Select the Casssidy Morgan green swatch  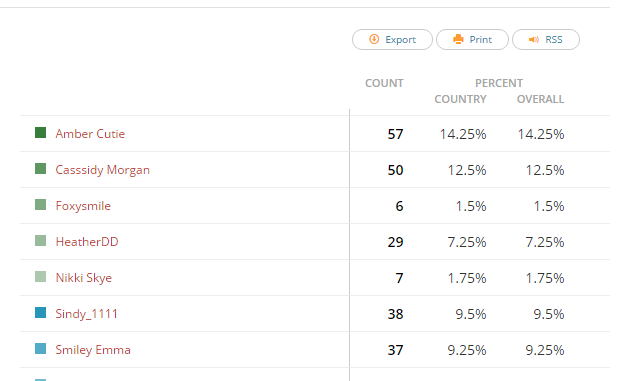(40, 168)
